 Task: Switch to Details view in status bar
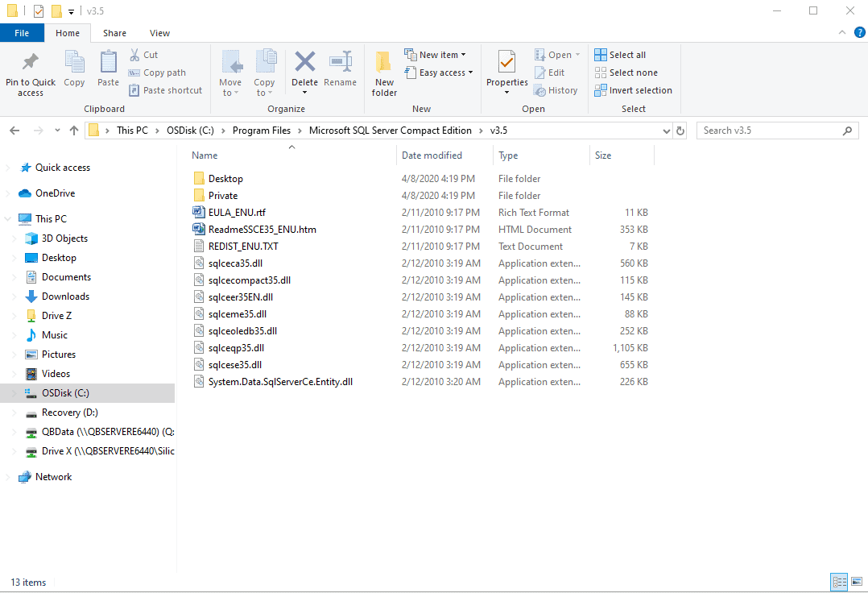point(839,582)
